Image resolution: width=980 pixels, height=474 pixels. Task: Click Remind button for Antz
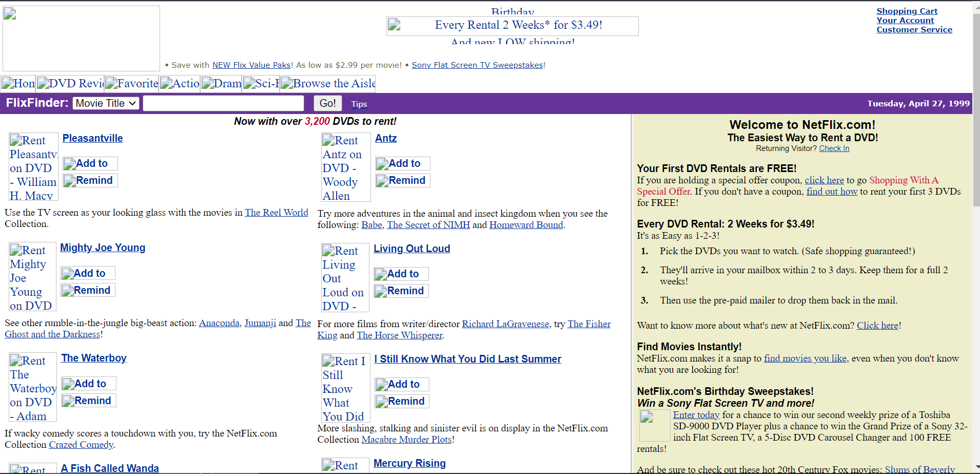pos(403,181)
